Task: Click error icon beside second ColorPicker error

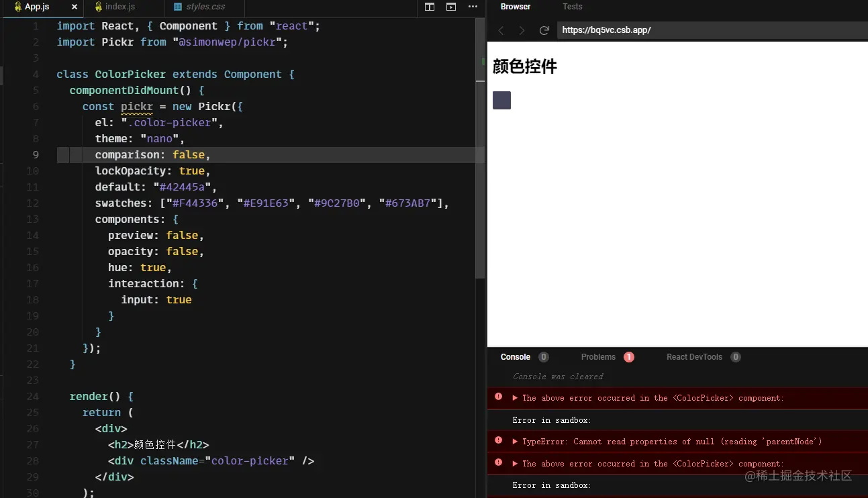Action: [x=498, y=462]
